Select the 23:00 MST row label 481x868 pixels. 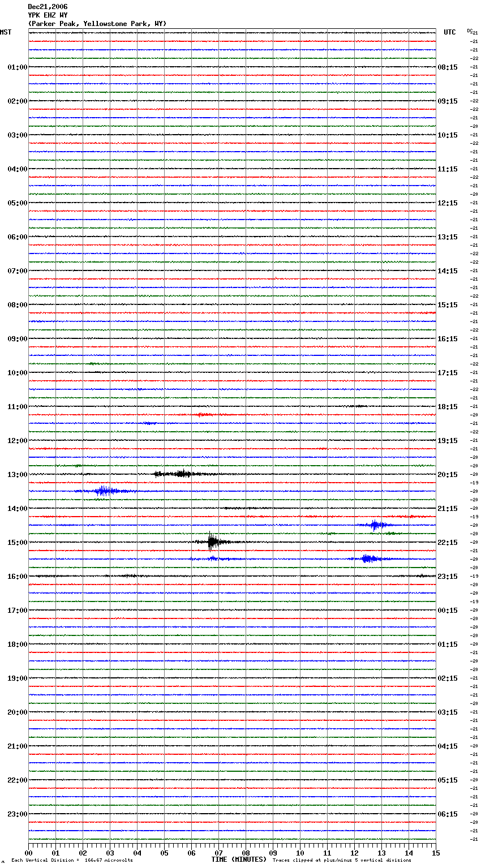point(18,814)
